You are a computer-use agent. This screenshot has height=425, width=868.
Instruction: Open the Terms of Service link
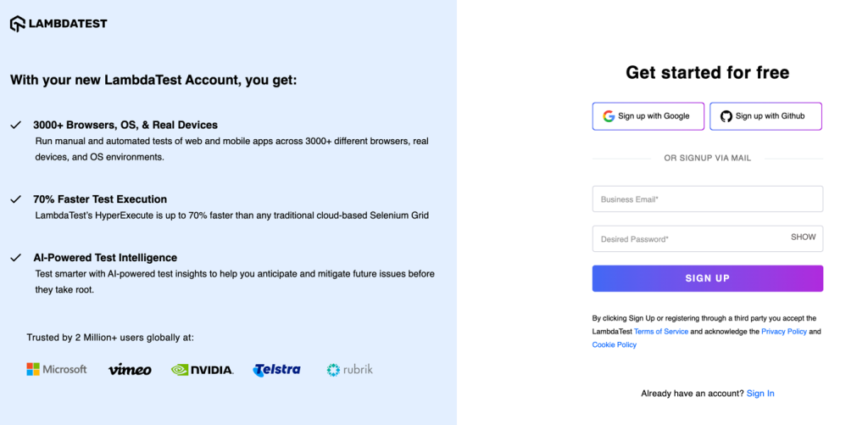coord(661,332)
